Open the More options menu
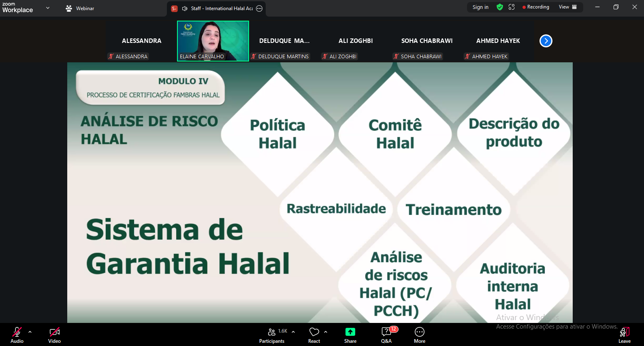 pyautogui.click(x=420, y=335)
